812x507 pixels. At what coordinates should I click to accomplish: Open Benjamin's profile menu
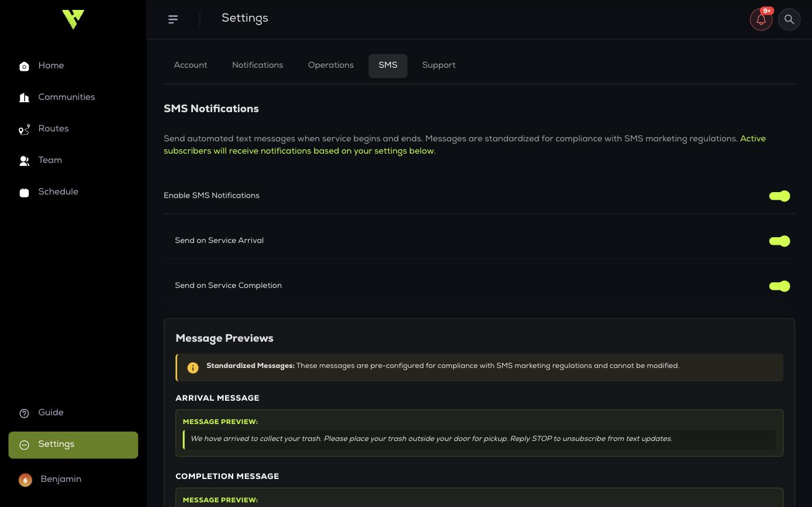(73, 480)
